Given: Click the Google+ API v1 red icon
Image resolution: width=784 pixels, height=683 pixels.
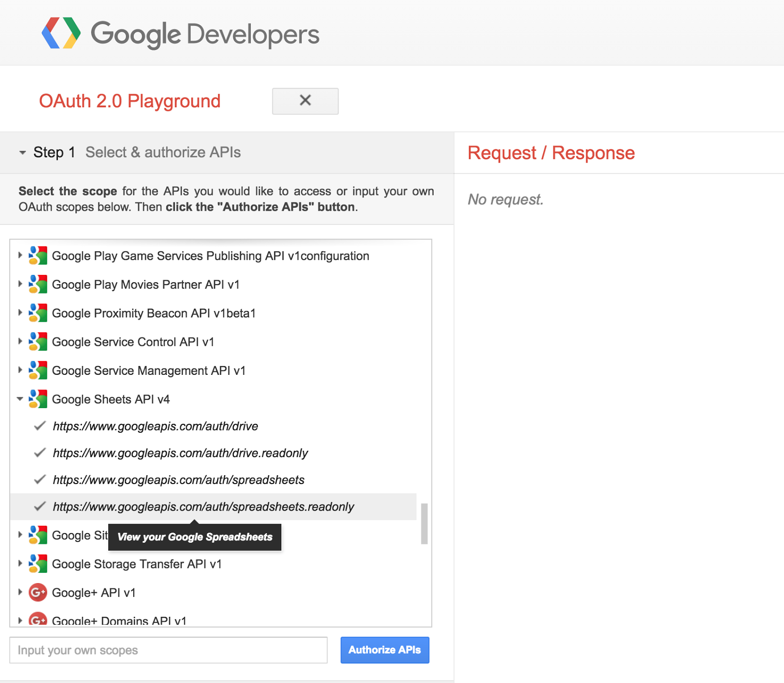Looking at the screenshot, I should point(38,593).
